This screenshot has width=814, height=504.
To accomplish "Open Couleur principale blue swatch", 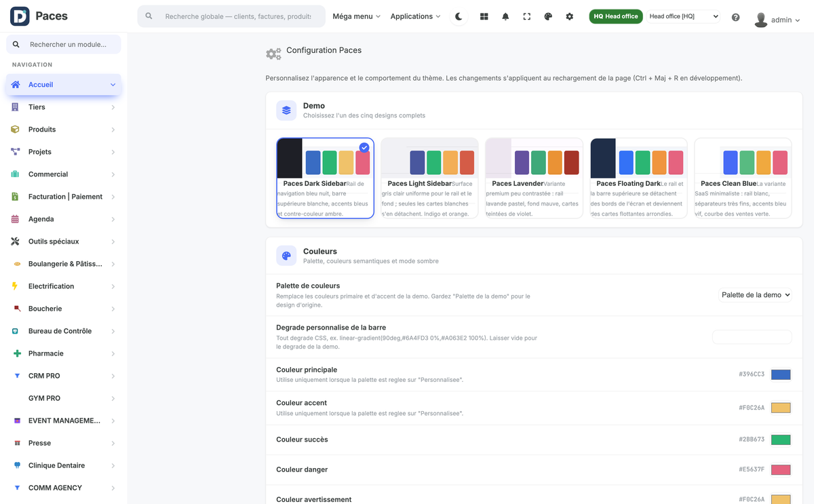I will click(x=781, y=374).
